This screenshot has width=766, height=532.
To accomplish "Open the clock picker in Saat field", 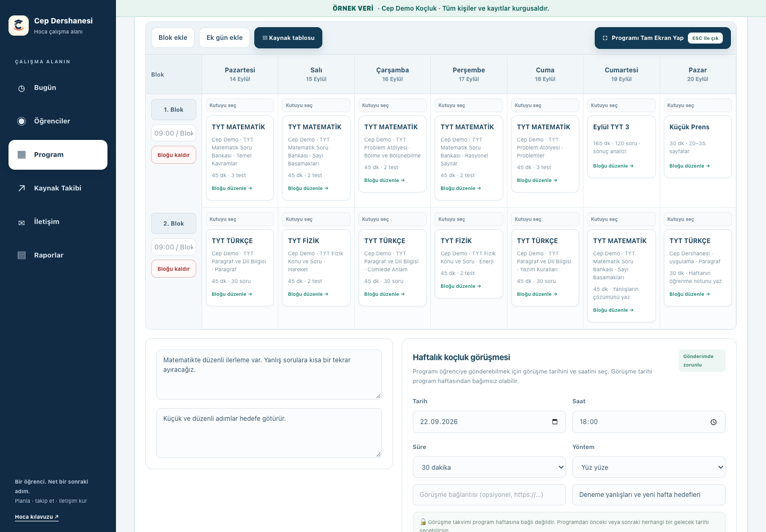I will (x=713, y=422).
